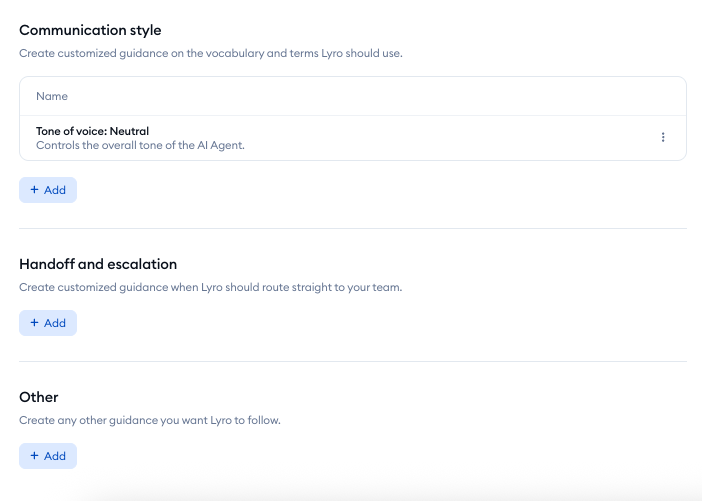
Task: Click the vocabulary and terms guidance description
Action: 210,53
